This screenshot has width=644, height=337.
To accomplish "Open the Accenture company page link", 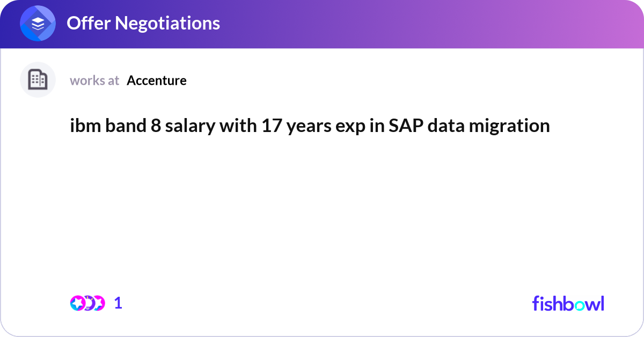I will pyautogui.click(x=157, y=80).
